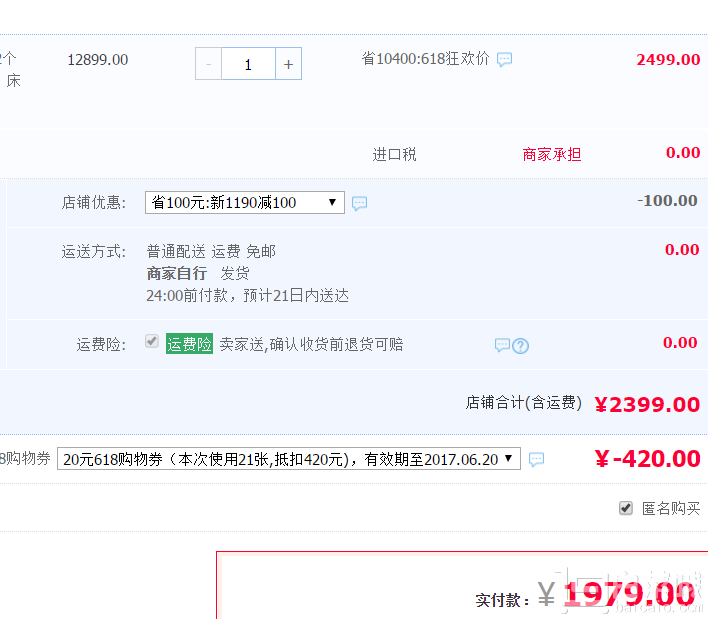Click the chat icon next to 店铺优惠 dropdown
708x619 pixels.
359,203
